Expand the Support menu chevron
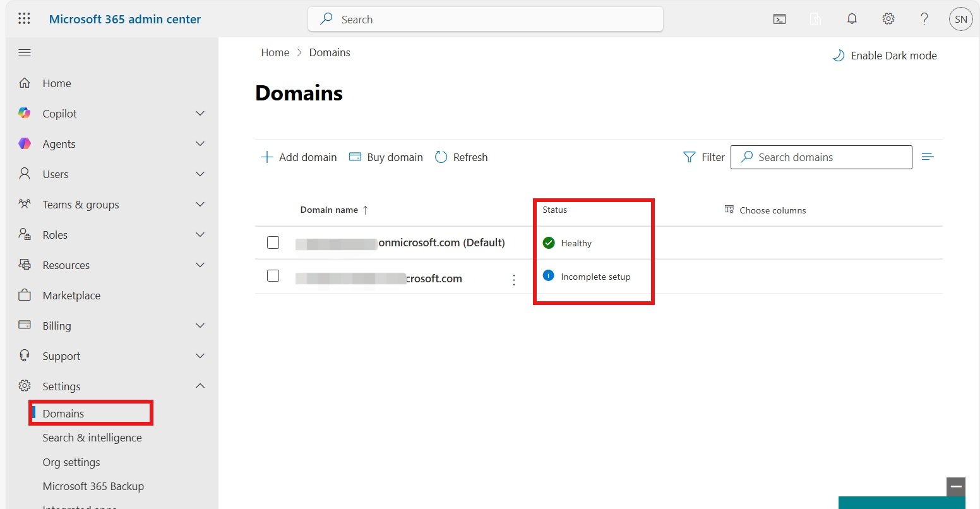The width and height of the screenshot is (980, 509). pos(200,356)
